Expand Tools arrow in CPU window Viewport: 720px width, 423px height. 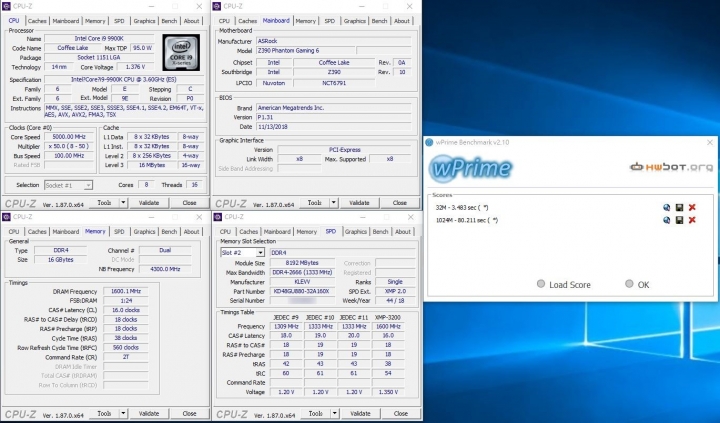point(123,203)
